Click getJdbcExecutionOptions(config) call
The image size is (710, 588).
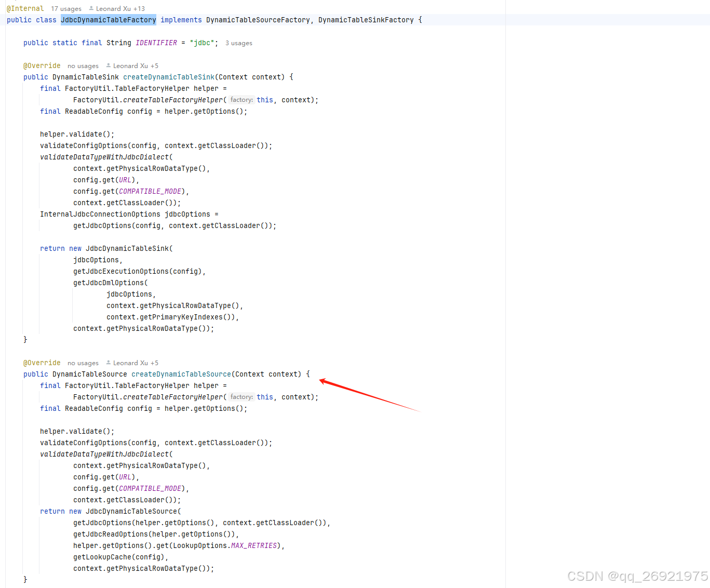pyautogui.click(x=138, y=271)
